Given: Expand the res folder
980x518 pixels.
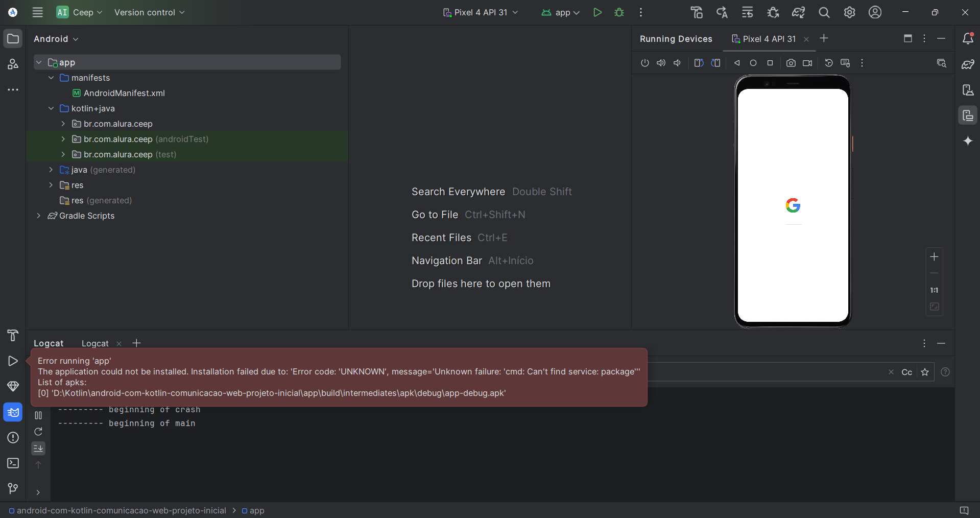Looking at the screenshot, I should click(51, 185).
